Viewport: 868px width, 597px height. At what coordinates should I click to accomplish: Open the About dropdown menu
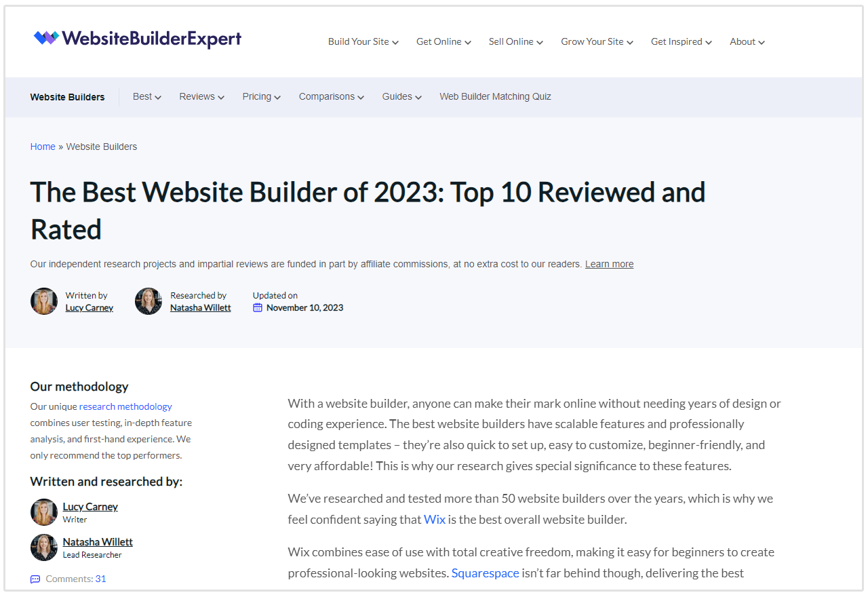pyautogui.click(x=747, y=42)
